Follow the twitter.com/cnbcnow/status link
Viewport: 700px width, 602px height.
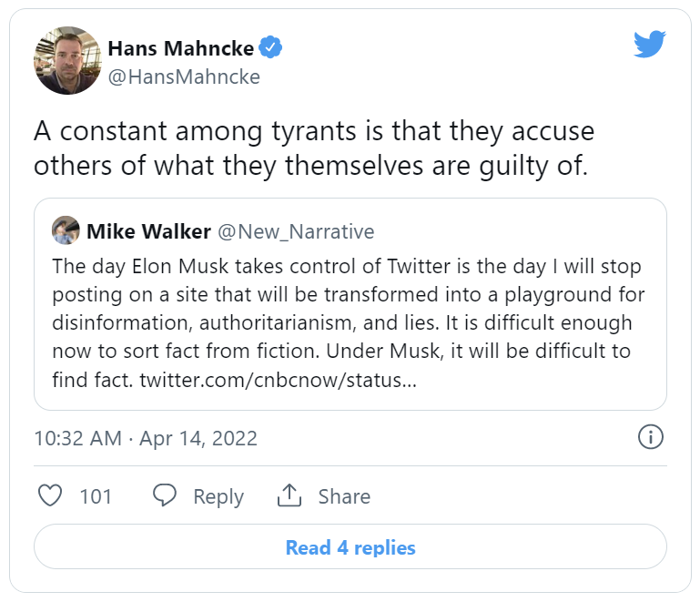click(x=279, y=379)
